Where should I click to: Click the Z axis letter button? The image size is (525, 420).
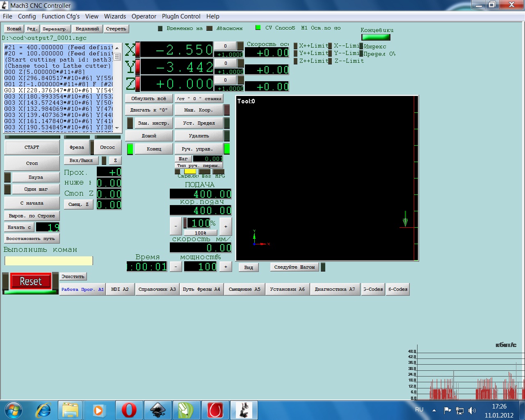pos(130,84)
